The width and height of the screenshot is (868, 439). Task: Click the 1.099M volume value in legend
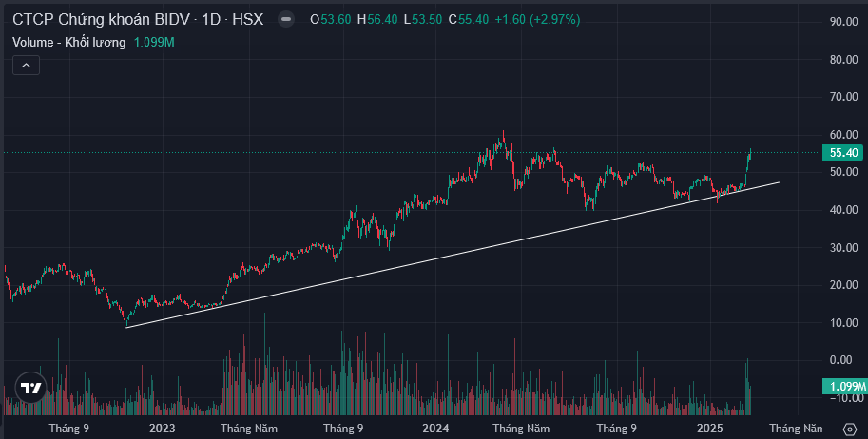[154, 42]
